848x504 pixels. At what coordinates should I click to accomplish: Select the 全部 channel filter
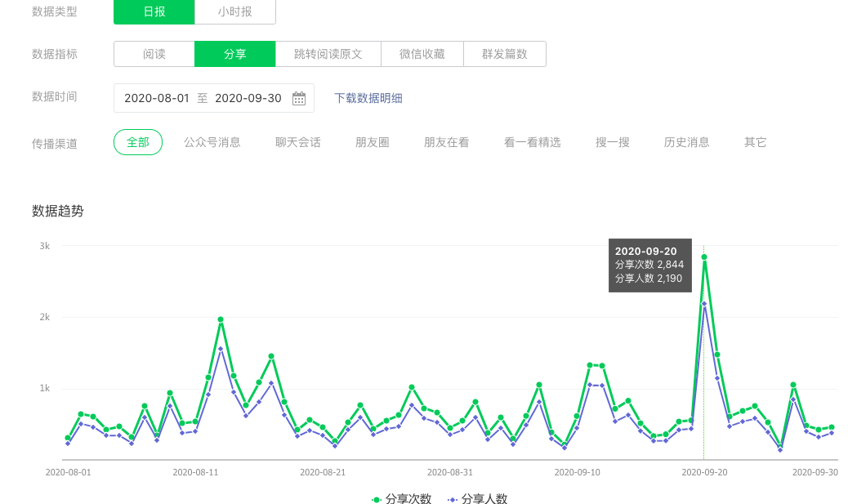click(138, 142)
